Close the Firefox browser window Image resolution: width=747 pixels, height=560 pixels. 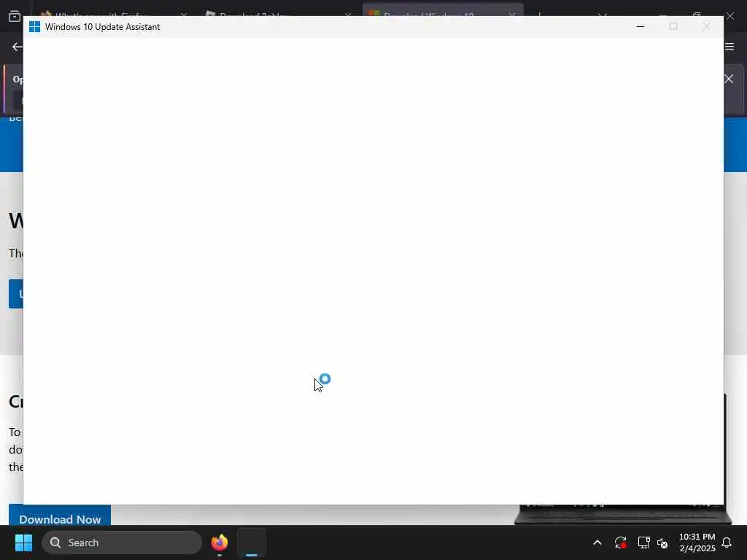730,16
